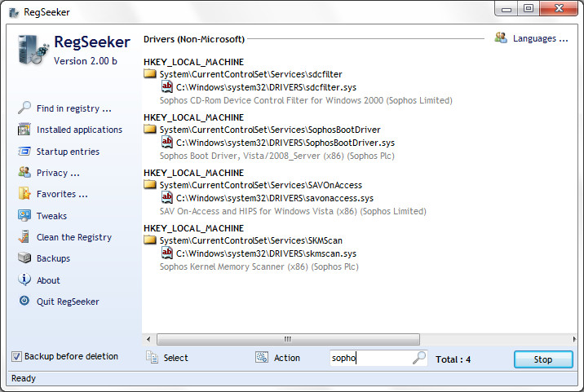Image resolution: width=584 pixels, height=392 pixels.
Task: Open Find in registry
Action: pos(73,108)
